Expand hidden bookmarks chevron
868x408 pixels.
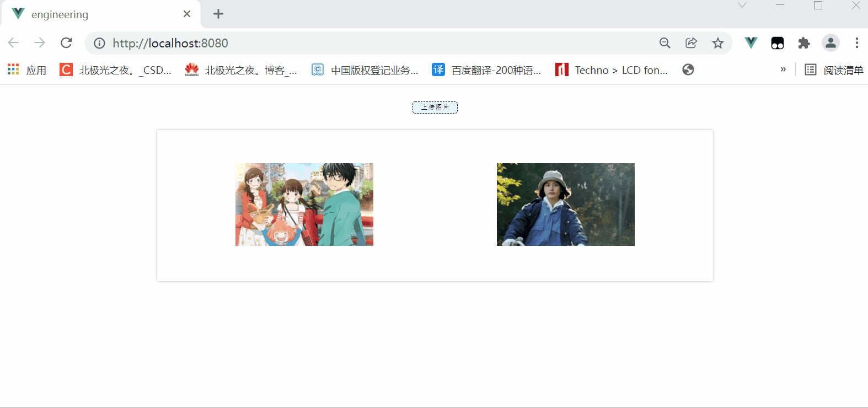click(x=783, y=69)
